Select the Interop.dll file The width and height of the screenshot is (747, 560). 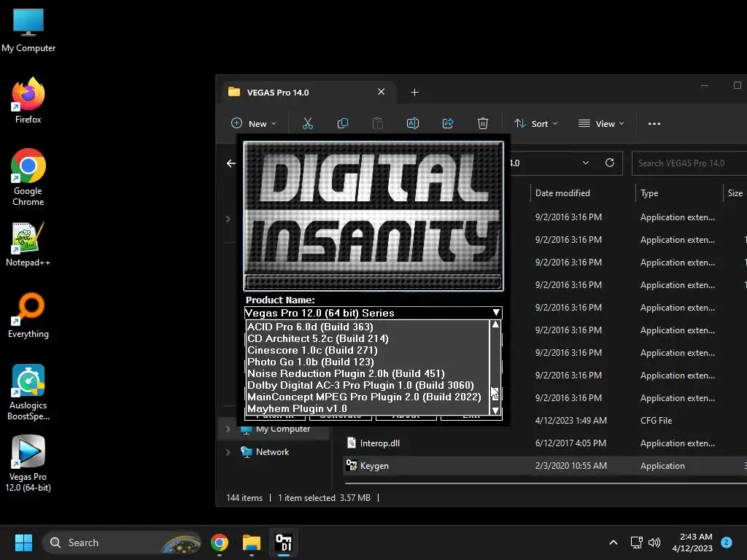click(x=379, y=443)
